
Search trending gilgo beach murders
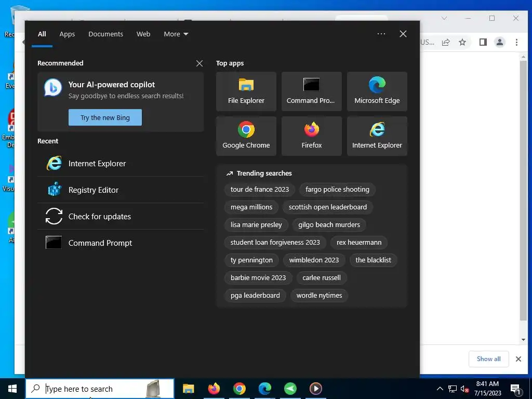pos(329,224)
